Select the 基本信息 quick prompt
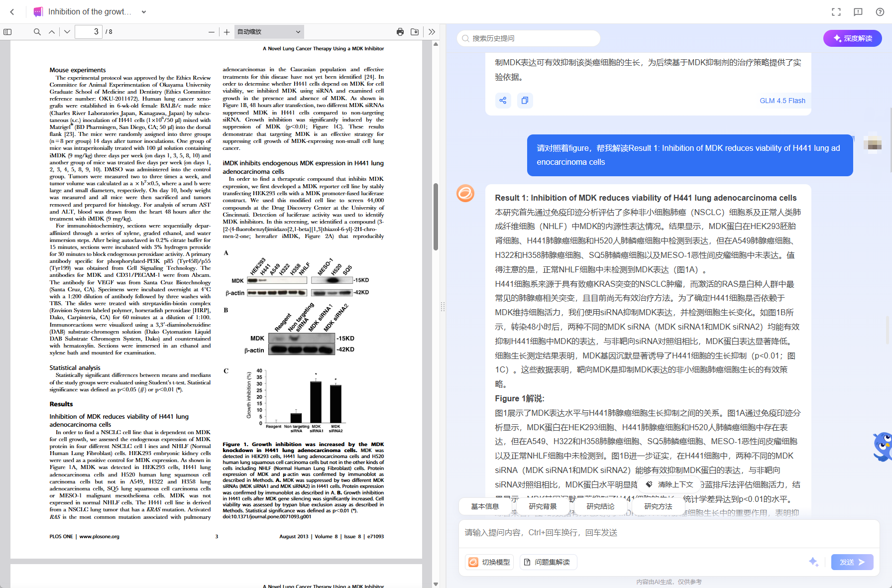This screenshot has width=892, height=588. pos(485,506)
